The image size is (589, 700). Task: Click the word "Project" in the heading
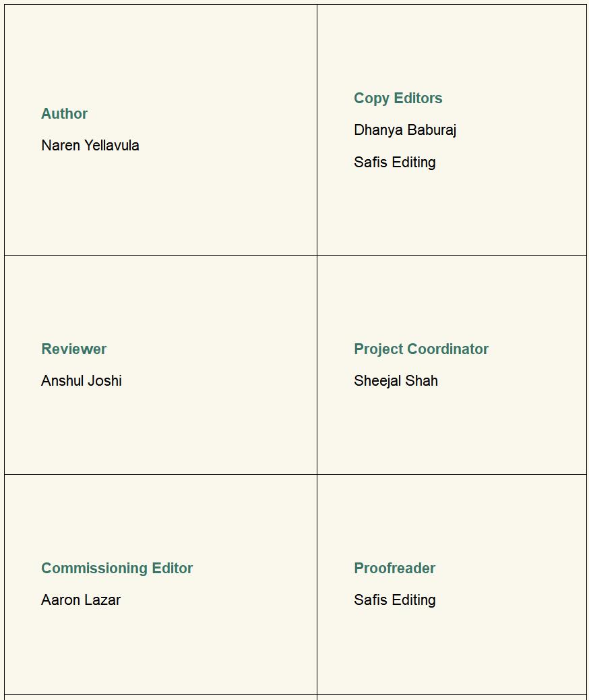pos(378,349)
